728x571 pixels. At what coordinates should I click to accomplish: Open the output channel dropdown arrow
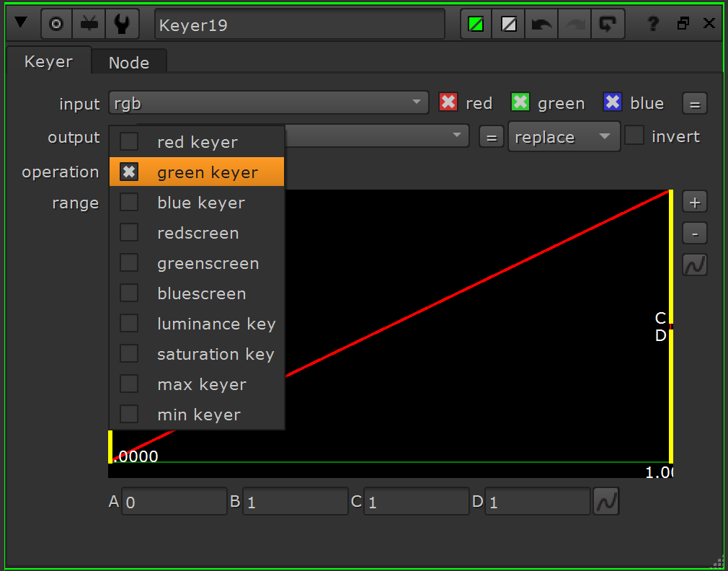(x=457, y=136)
